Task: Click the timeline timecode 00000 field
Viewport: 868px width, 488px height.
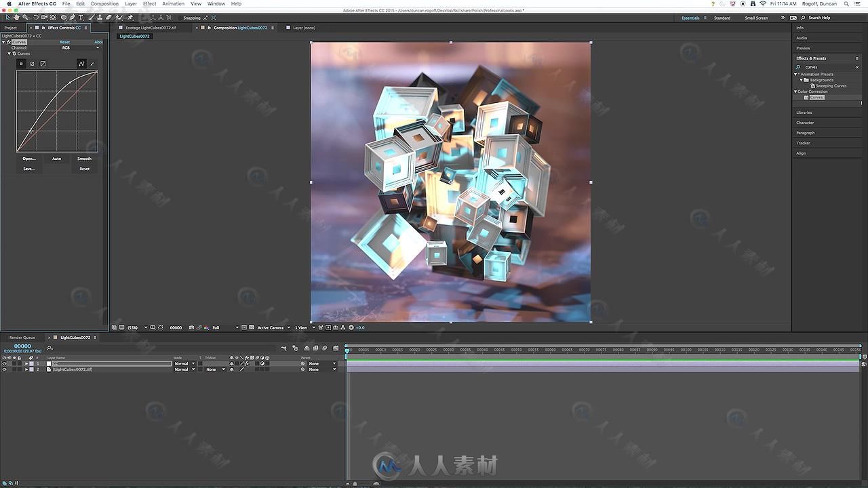Action: [22, 346]
